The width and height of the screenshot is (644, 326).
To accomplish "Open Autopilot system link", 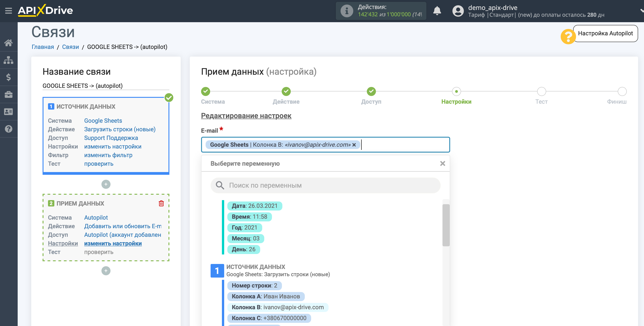I will tap(96, 218).
